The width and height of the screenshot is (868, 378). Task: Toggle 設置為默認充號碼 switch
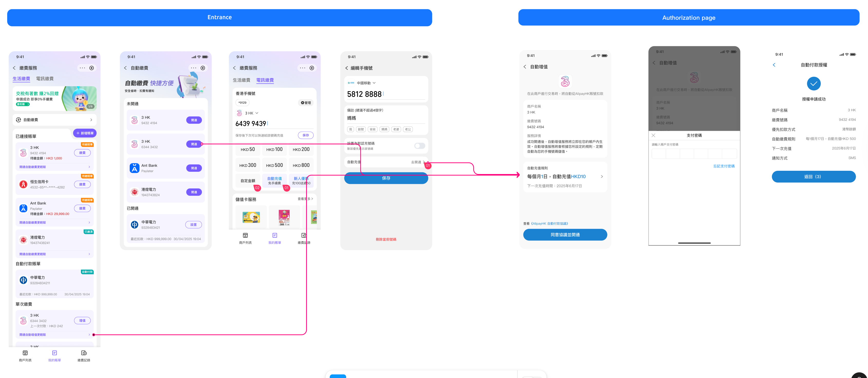point(420,146)
